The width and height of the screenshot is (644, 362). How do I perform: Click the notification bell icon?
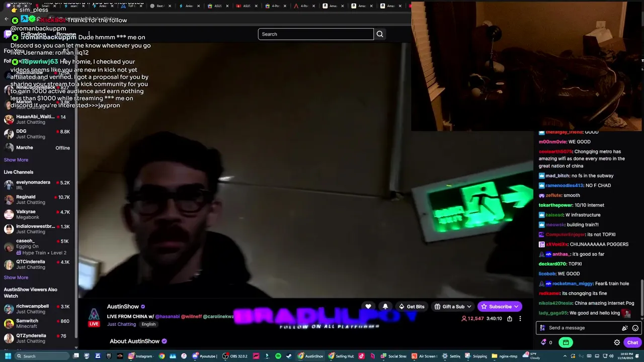pyautogui.click(x=385, y=307)
